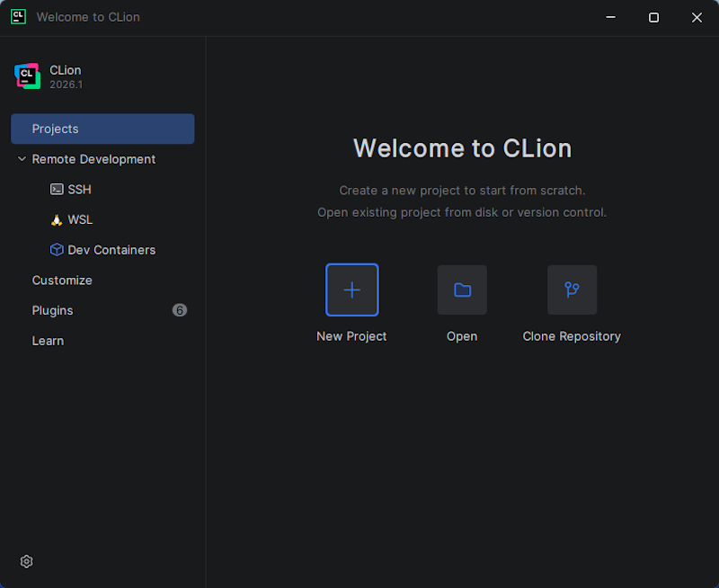The image size is (719, 588).
Task: Click the Welcome to CLion heading
Action: 462,148
